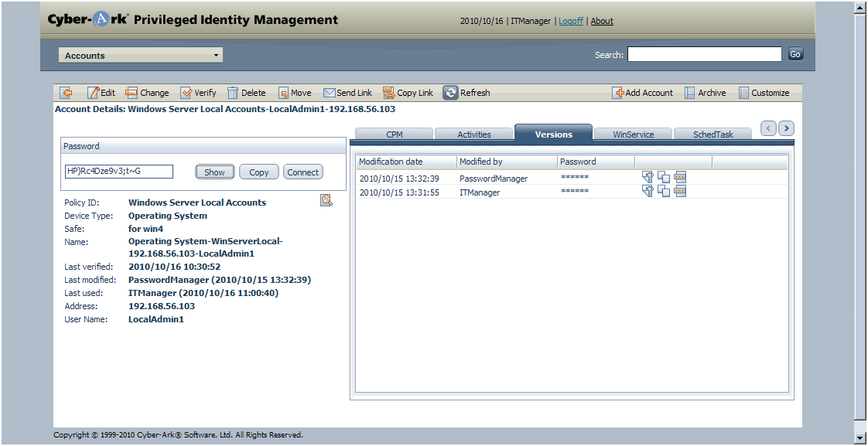Click the Last used value ITManager (2010/10/16 11:00:40)
Screen dimensions: 868x446
tap(203, 293)
